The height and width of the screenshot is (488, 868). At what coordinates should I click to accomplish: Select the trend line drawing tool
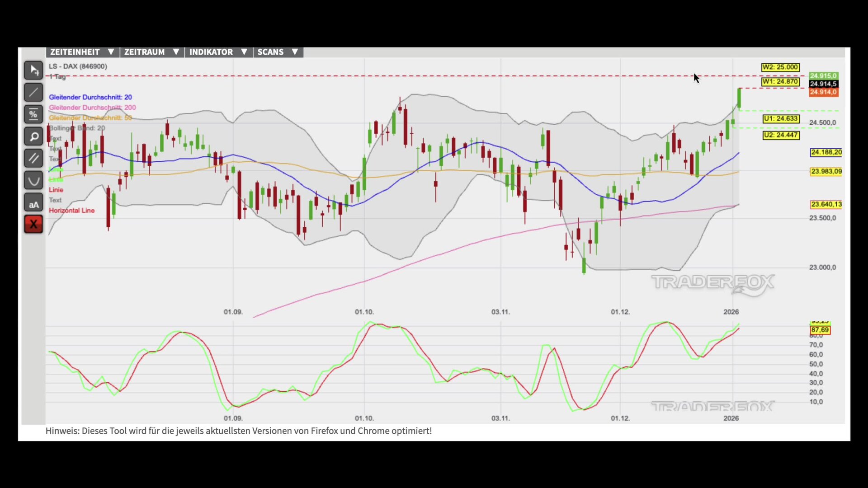[33, 93]
